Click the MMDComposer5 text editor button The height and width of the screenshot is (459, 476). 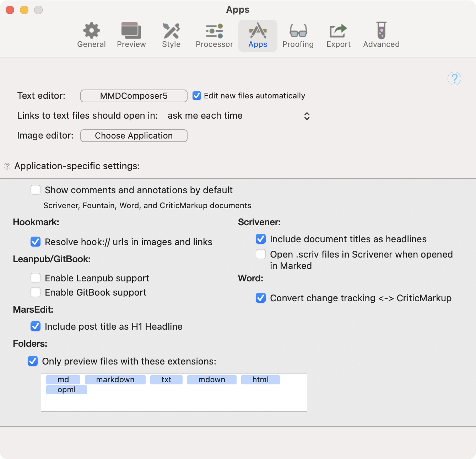[134, 96]
